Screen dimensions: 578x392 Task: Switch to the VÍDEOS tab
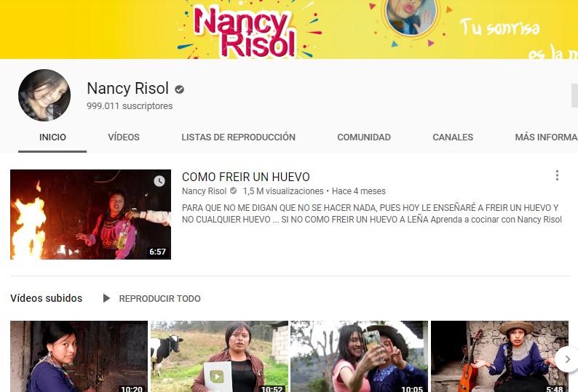click(x=124, y=137)
